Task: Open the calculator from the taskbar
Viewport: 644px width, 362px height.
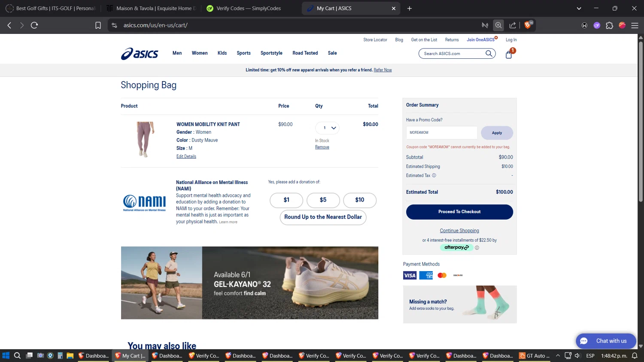Action: point(60,356)
